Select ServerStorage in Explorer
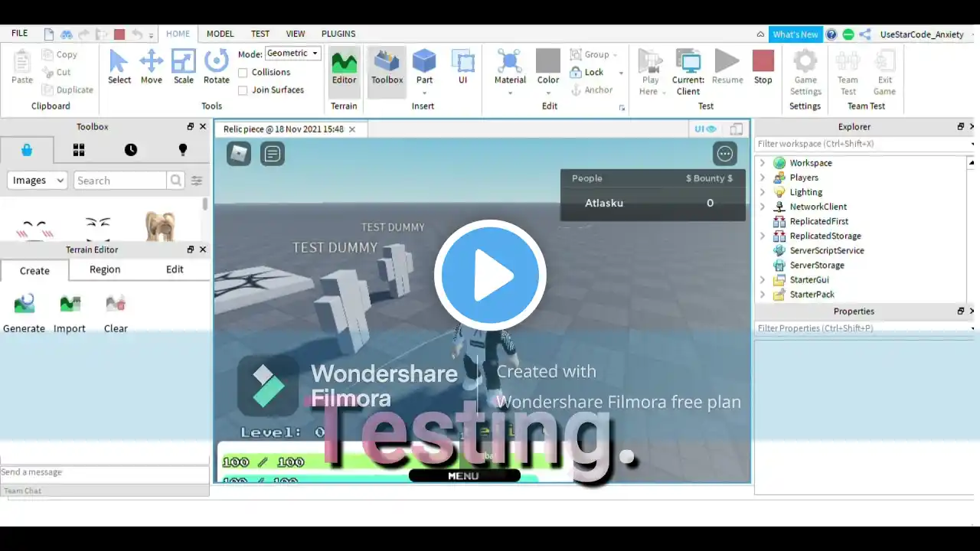The height and width of the screenshot is (551, 980). click(x=817, y=265)
